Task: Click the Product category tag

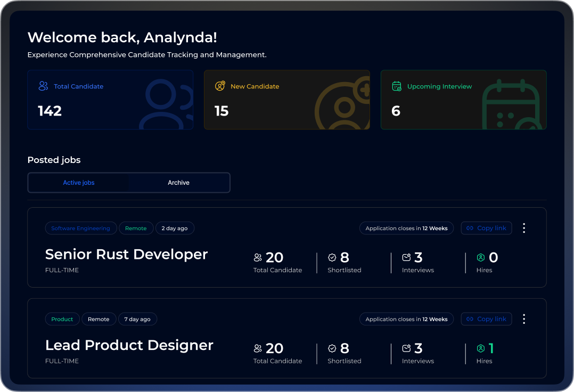Action: [x=62, y=319]
